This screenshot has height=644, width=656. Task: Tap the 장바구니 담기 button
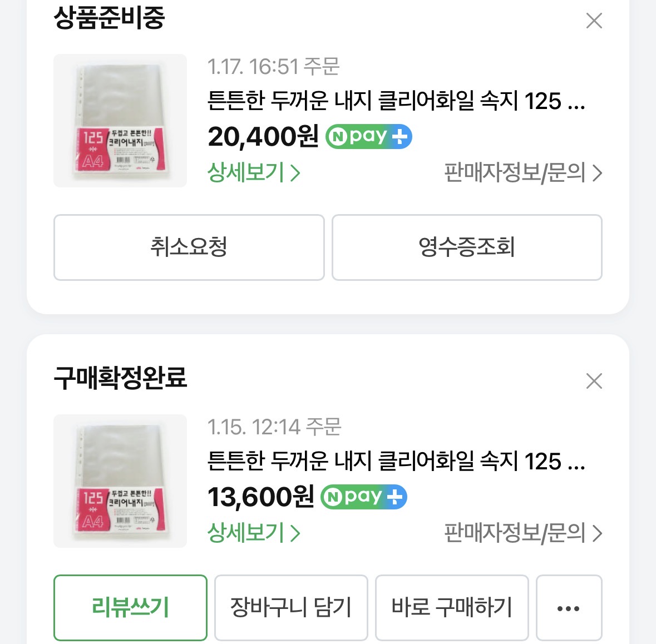[x=291, y=608]
